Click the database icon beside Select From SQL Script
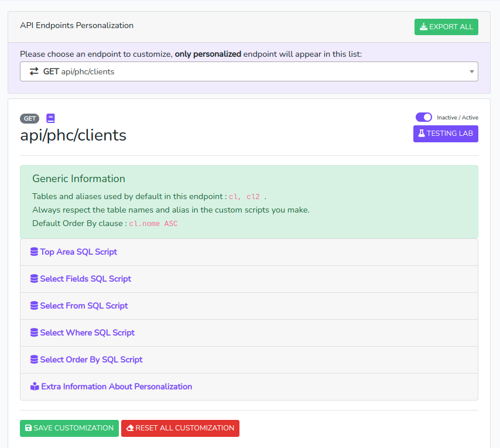 click(x=34, y=306)
